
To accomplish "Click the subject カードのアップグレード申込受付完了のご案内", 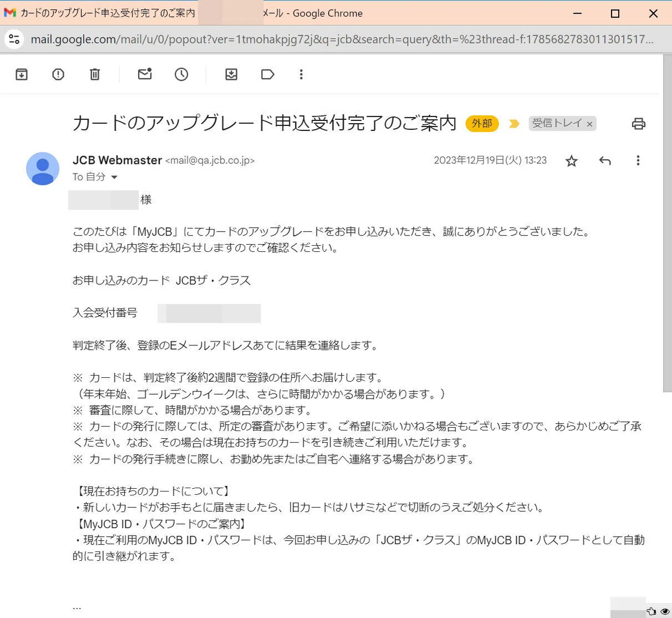I will (x=264, y=123).
